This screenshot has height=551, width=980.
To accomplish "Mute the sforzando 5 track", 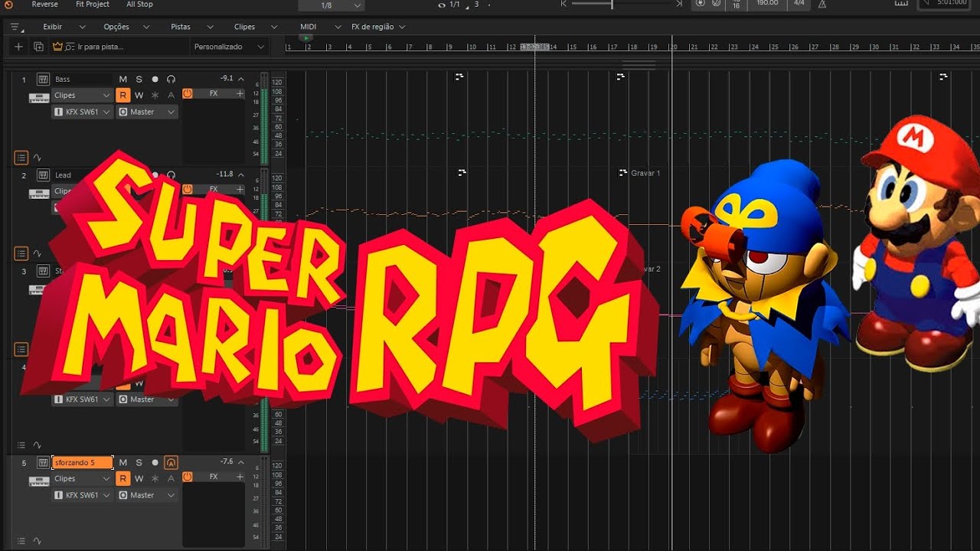I will (122, 462).
